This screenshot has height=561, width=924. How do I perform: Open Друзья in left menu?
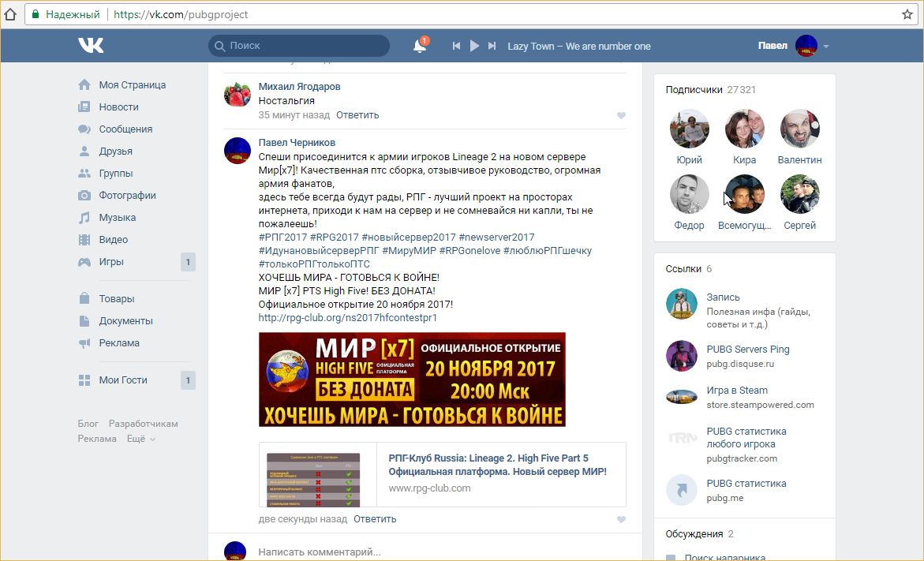(115, 151)
